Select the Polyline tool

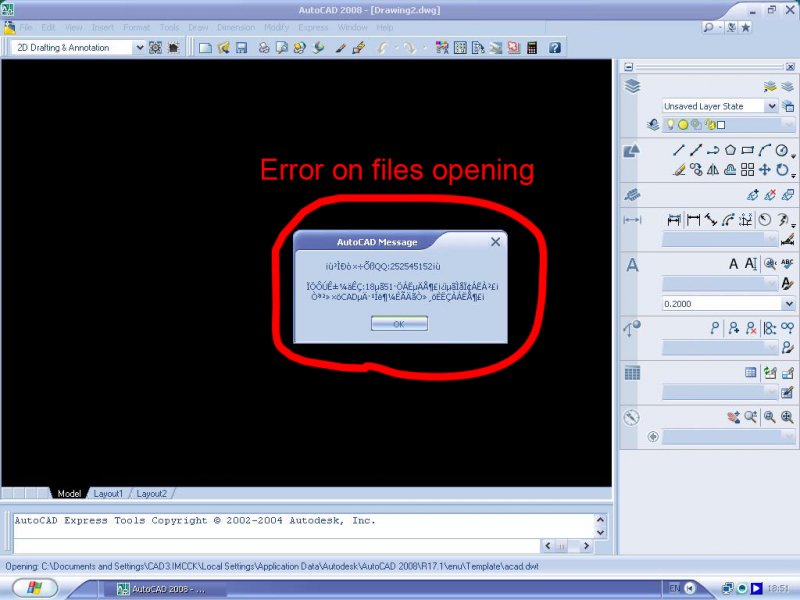click(x=713, y=150)
